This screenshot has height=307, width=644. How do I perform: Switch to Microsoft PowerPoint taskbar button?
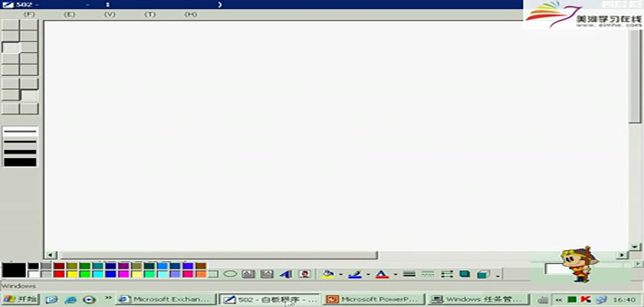[373, 299]
